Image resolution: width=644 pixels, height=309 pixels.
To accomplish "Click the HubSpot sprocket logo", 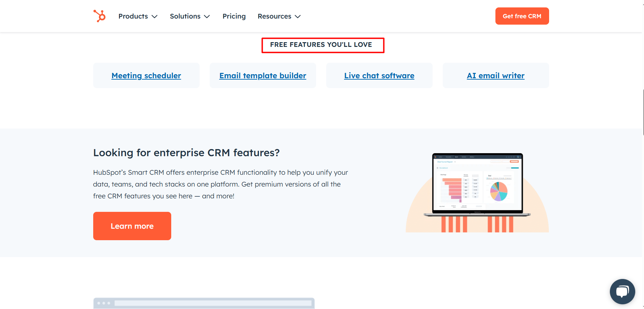I will pyautogui.click(x=100, y=16).
